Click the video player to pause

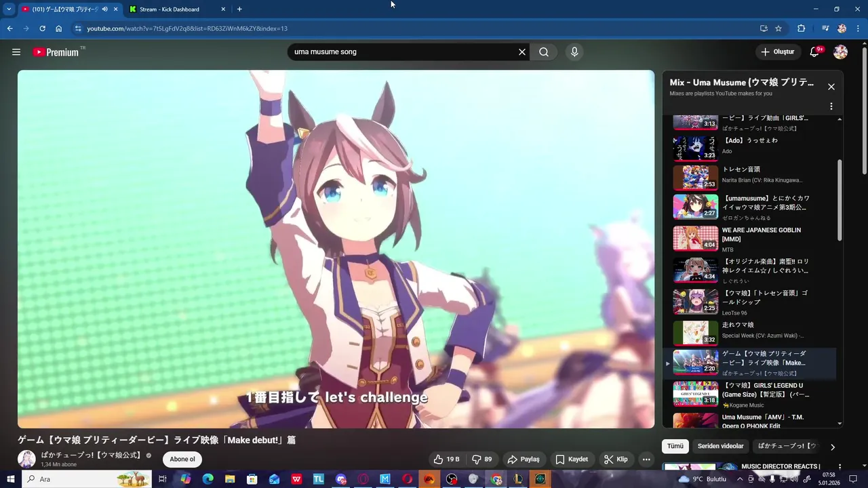pos(336,249)
